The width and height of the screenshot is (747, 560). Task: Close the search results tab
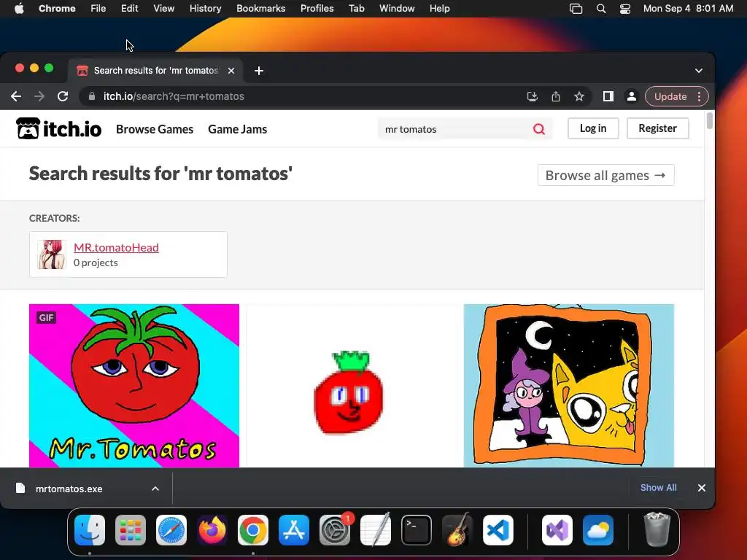(x=231, y=71)
